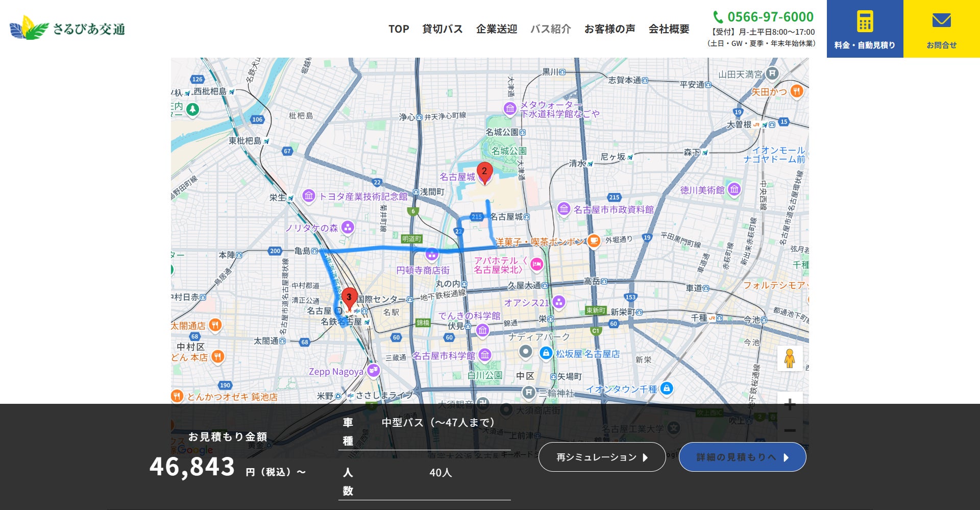Click the 平安通 station label
Image resolution: width=980 pixels, height=510 pixels.
(692, 85)
